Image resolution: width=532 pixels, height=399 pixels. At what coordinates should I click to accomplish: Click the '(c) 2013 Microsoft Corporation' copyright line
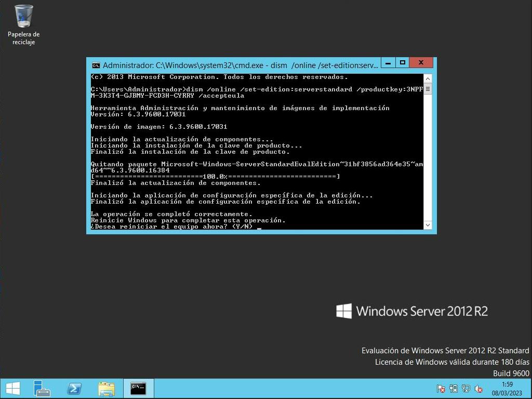[220, 77]
